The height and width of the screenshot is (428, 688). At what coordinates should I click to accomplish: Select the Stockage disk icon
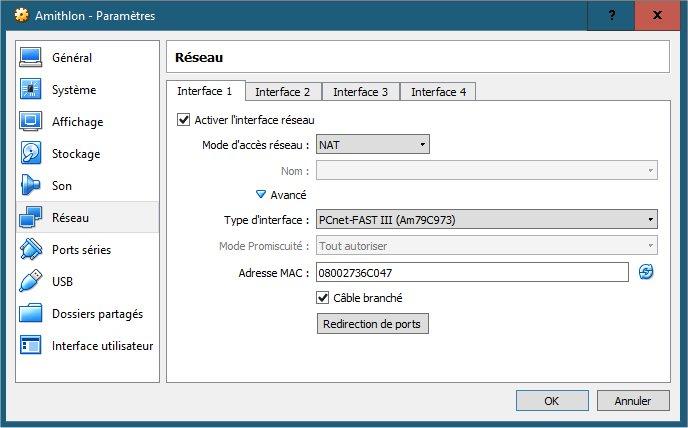tap(30, 153)
